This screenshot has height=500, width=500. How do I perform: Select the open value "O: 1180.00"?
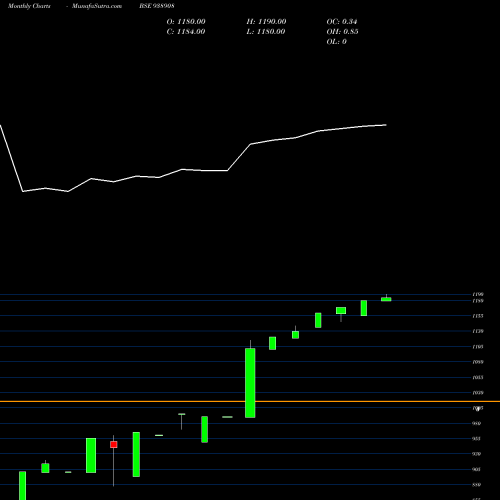click(x=186, y=22)
